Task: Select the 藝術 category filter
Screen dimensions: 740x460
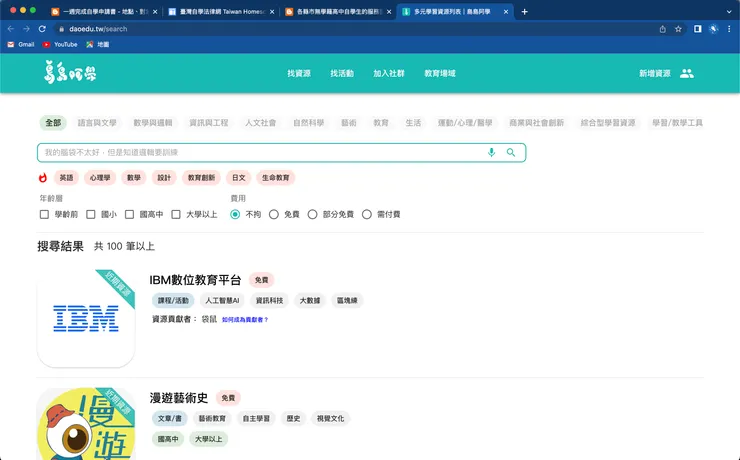Action: point(348,123)
